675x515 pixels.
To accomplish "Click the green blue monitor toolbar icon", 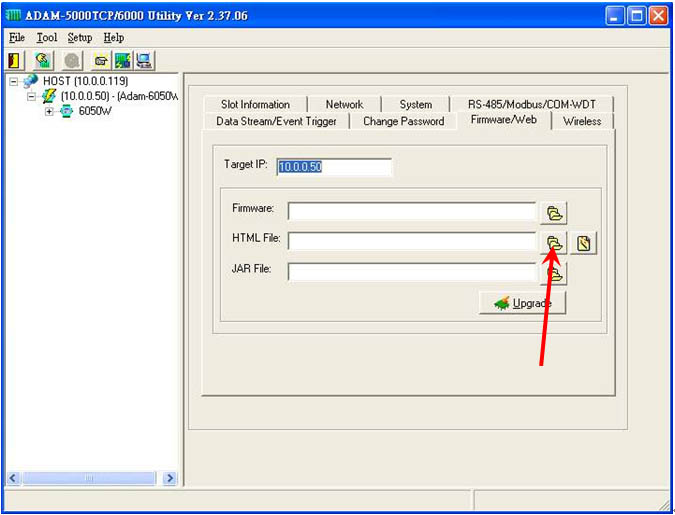I will (x=122, y=60).
